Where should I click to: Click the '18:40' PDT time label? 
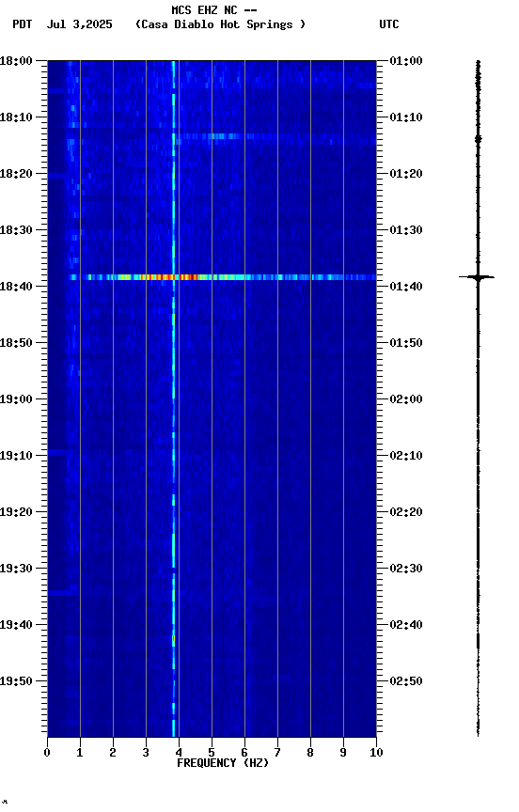click(x=16, y=287)
